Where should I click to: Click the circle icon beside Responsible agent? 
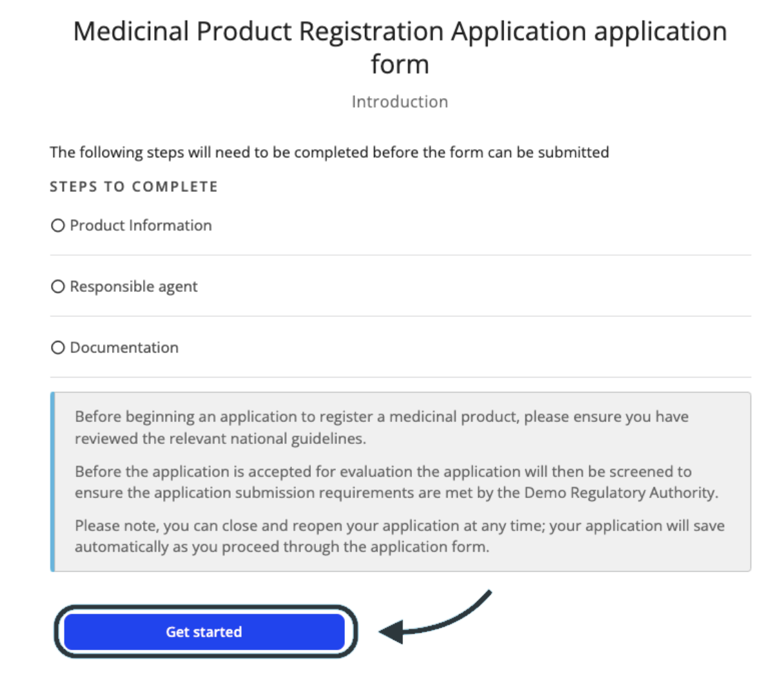(x=58, y=287)
